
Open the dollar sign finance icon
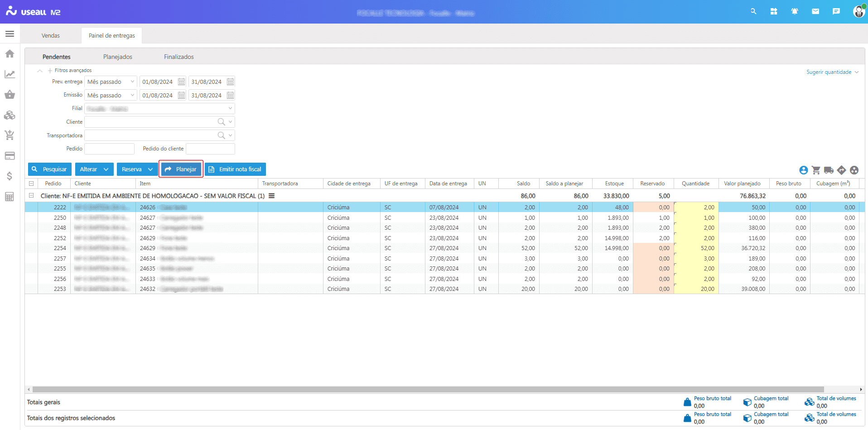coord(10,176)
